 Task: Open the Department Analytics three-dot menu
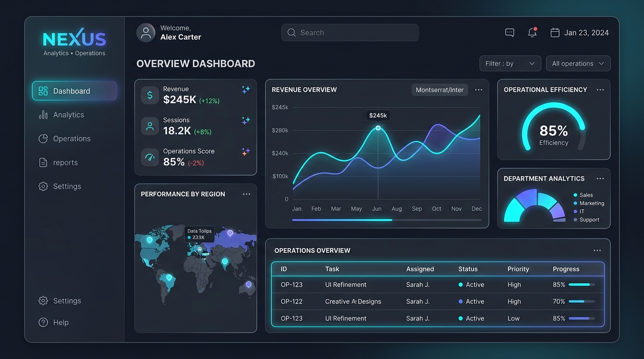tap(600, 179)
